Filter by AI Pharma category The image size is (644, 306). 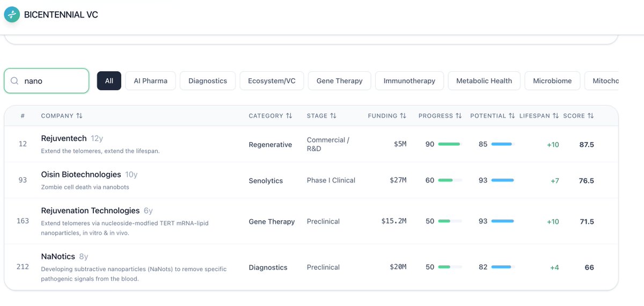pos(150,81)
